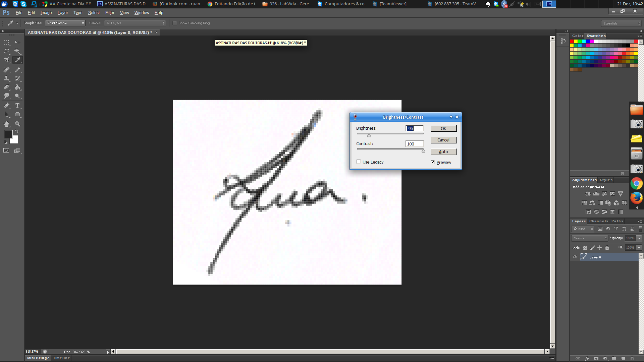Select the Pencil tool

17,70
